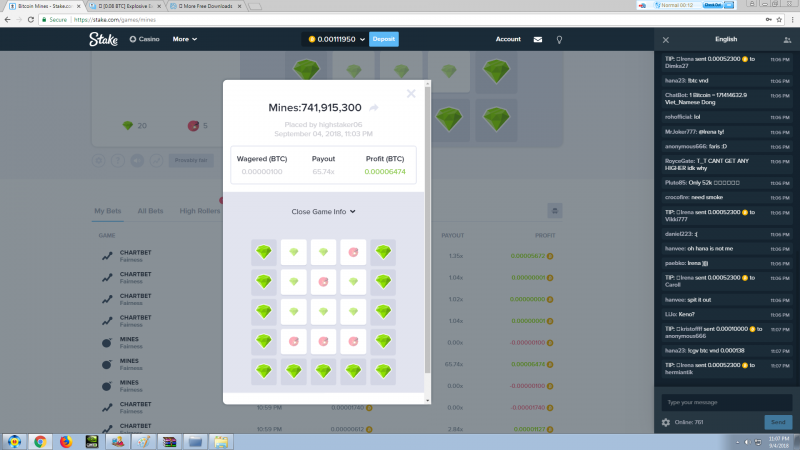Open the Account page
Image resolution: width=800 pixels, height=450 pixels.
[x=508, y=39]
